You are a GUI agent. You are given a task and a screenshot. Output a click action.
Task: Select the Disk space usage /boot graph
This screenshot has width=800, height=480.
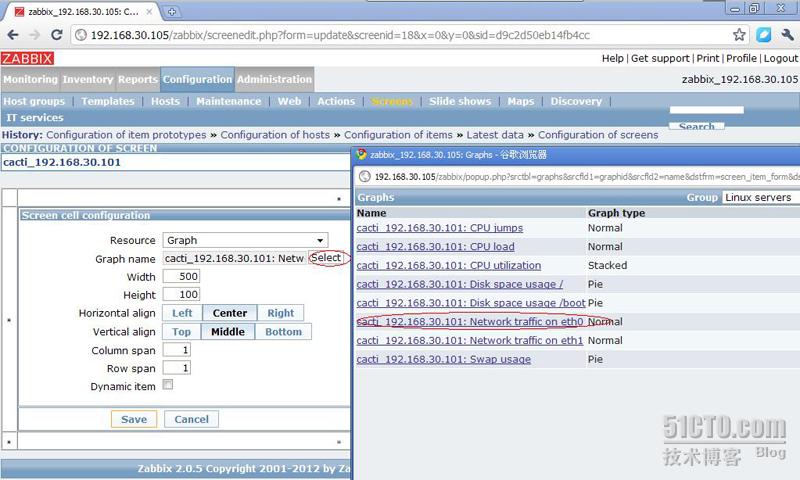[x=471, y=303]
